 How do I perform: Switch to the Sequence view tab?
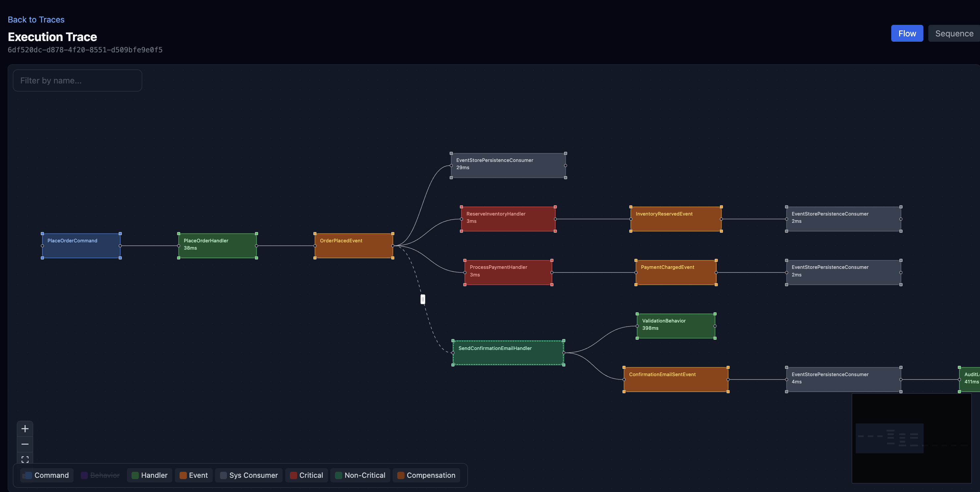coord(954,33)
